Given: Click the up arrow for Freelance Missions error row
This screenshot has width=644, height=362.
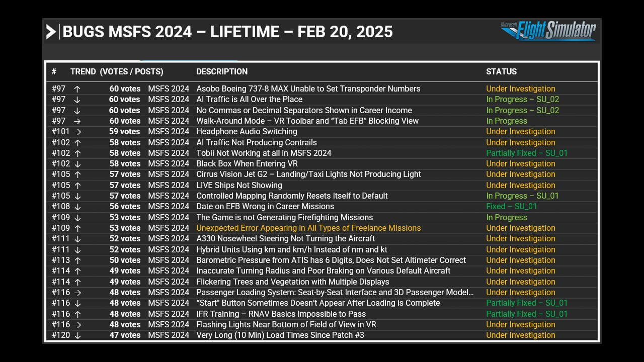Looking at the screenshot, I should point(77,228).
